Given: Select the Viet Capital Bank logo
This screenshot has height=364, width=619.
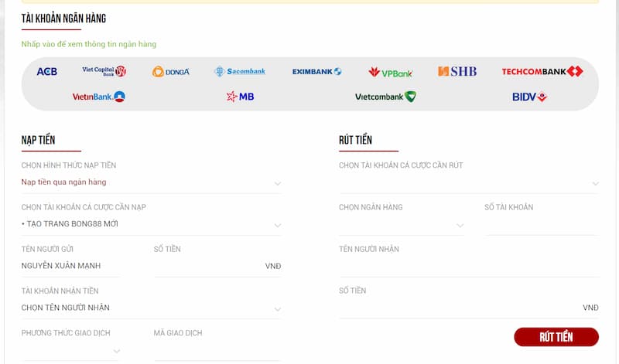Looking at the screenshot, I should click(104, 71).
